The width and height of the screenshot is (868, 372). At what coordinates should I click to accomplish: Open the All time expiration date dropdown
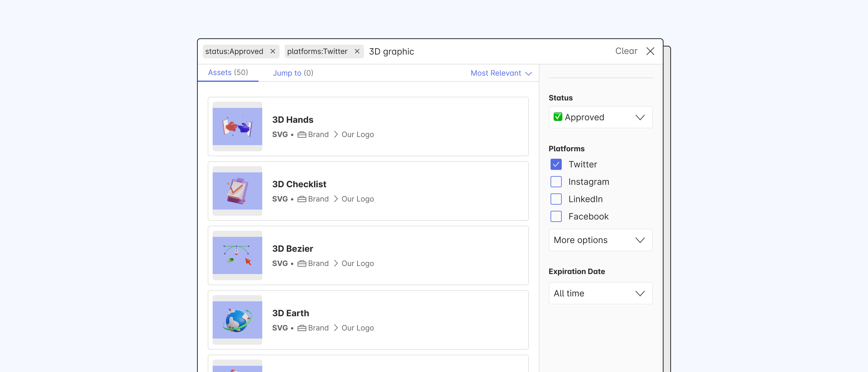[x=600, y=293]
